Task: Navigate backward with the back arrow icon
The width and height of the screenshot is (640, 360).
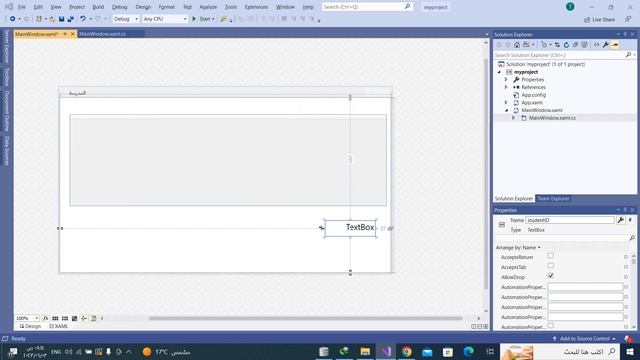Action: (x=13, y=19)
